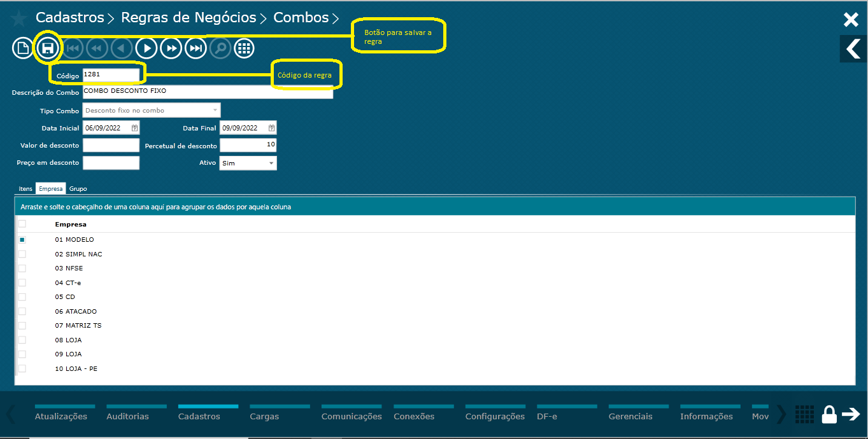Click the fast-forward double-right arrow icon

point(171,48)
